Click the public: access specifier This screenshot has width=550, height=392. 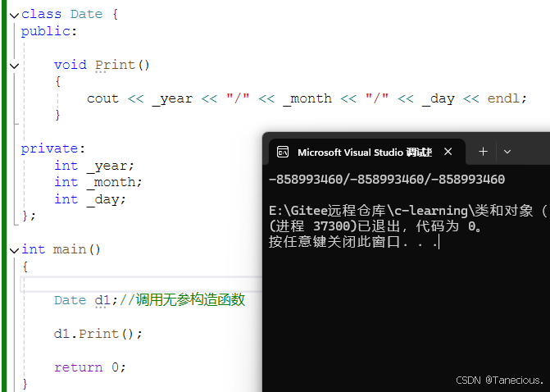(48, 31)
